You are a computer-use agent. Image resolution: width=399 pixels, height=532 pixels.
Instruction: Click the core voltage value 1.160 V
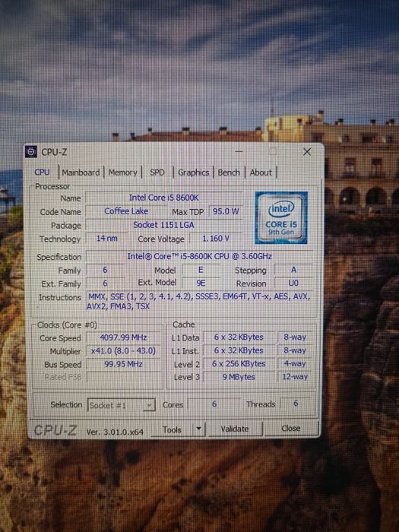tap(216, 238)
